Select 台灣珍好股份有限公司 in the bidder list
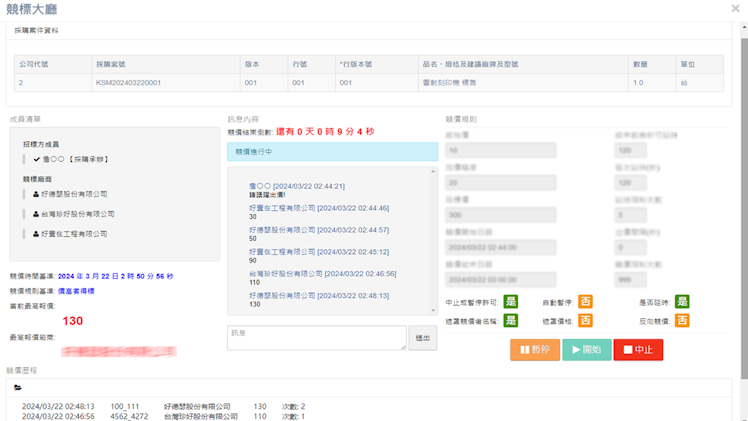 pyautogui.click(x=78, y=214)
